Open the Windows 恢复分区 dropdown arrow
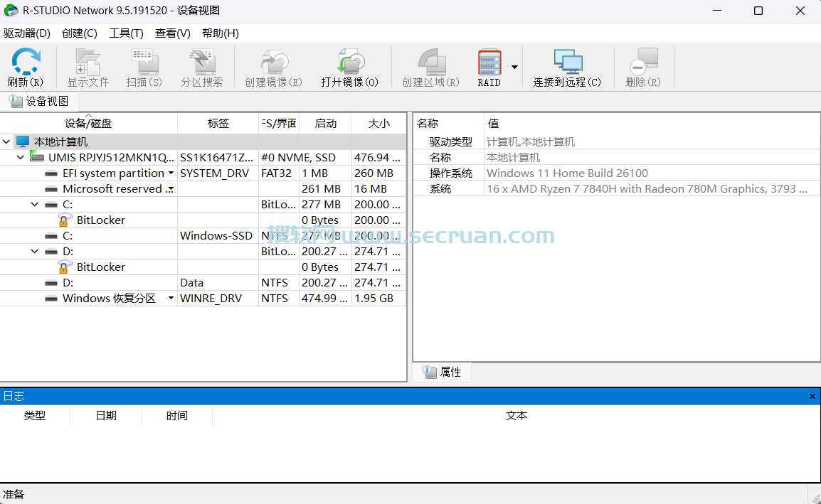821x504 pixels. click(171, 299)
